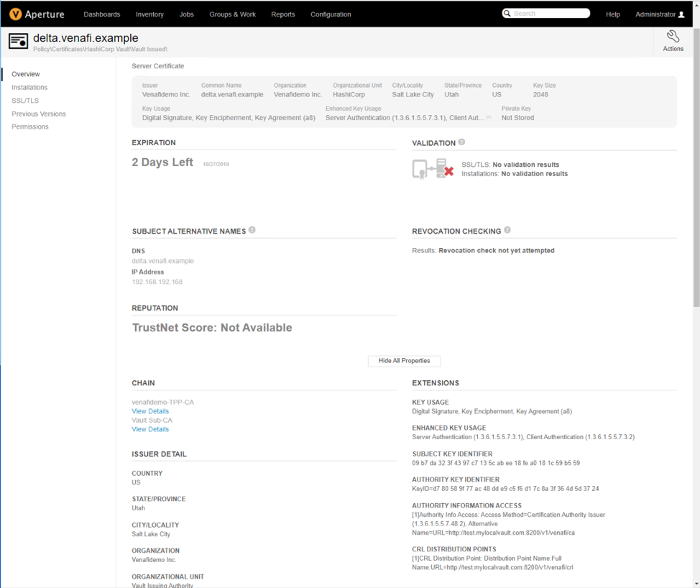Open the Help menu
This screenshot has height=588, width=700.
[613, 14]
